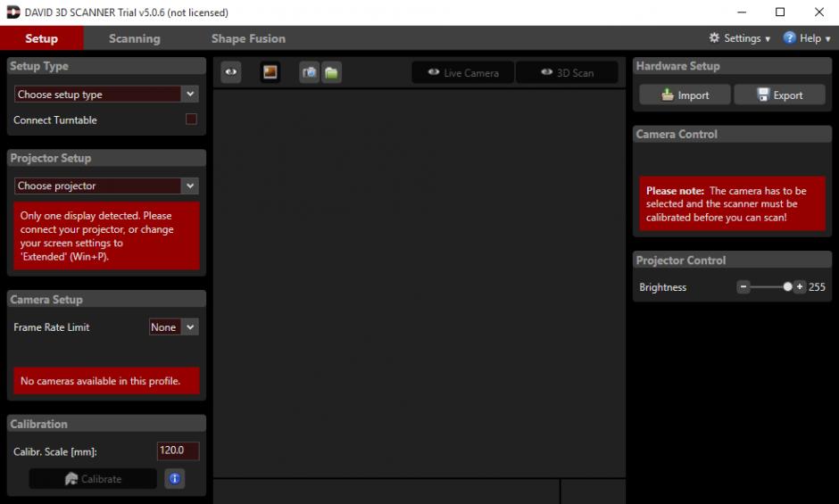Click the Calibrate button
The width and height of the screenshot is (839, 504).
tap(93, 479)
